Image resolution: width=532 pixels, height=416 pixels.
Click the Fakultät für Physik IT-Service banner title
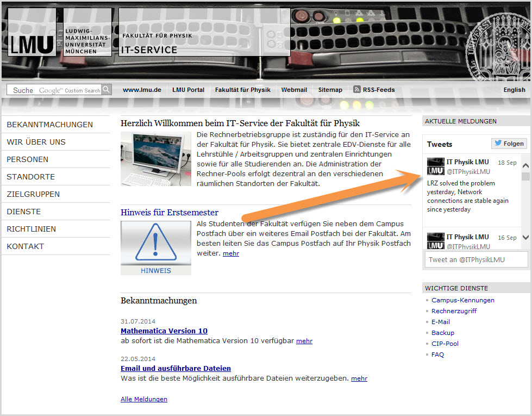point(204,32)
